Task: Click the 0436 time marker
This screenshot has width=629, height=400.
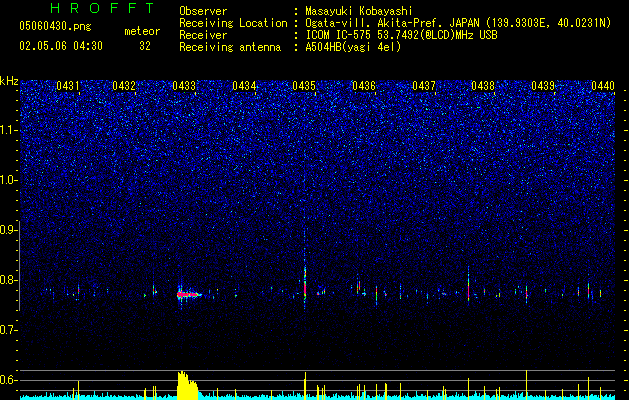Action: pyautogui.click(x=364, y=85)
